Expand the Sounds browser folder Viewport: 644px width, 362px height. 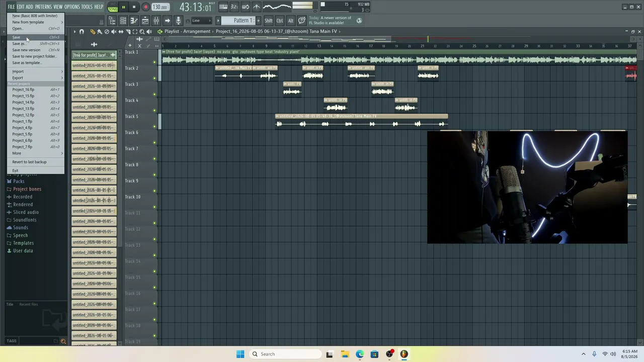21,228
